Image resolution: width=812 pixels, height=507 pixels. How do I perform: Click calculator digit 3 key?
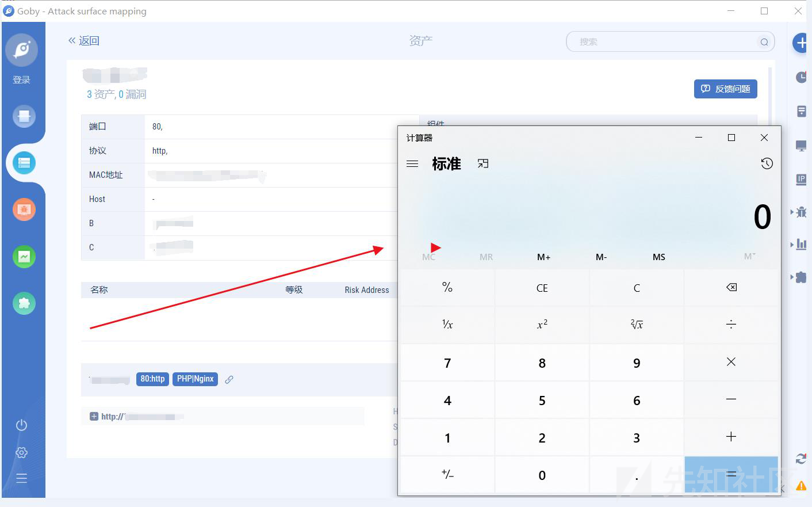point(637,437)
